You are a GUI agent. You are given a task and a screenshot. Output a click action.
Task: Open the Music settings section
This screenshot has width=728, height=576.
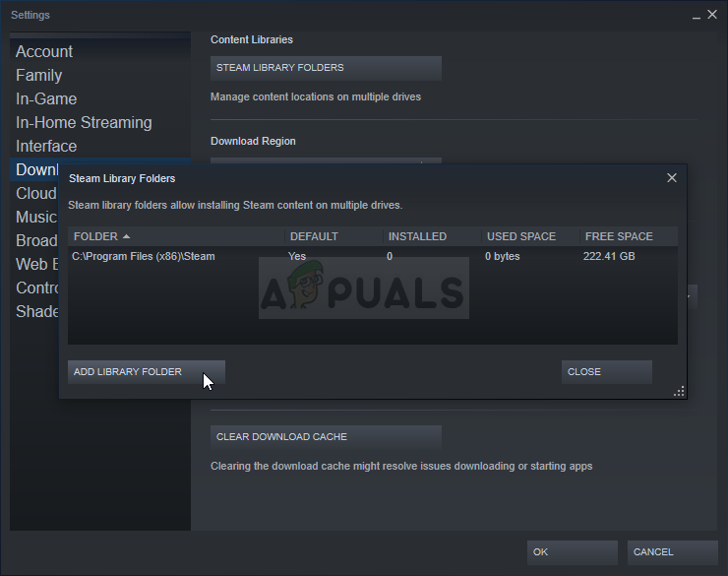click(x=36, y=218)
